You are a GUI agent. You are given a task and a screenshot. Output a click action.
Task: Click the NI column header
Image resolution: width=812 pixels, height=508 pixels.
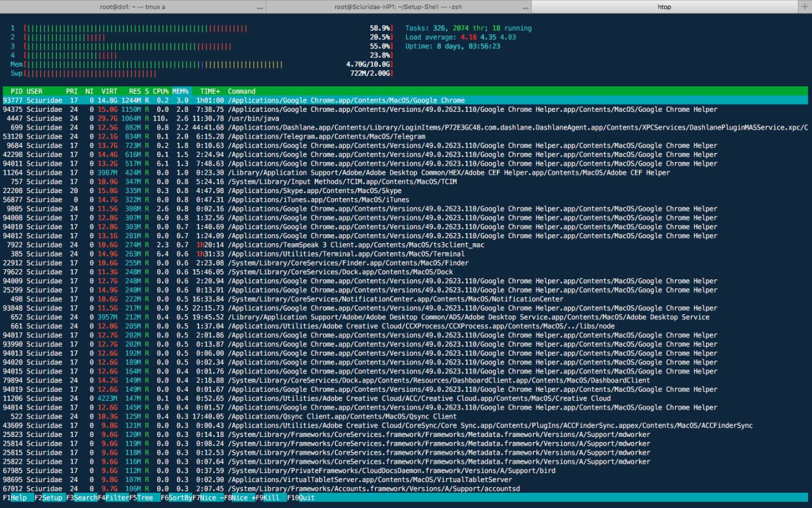[x=89, y=91]
